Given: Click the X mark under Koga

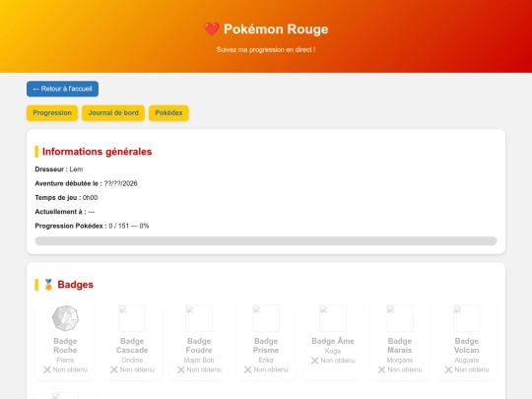Looking at the screenshot, I should pyautogui.click(x=315, y=361).
